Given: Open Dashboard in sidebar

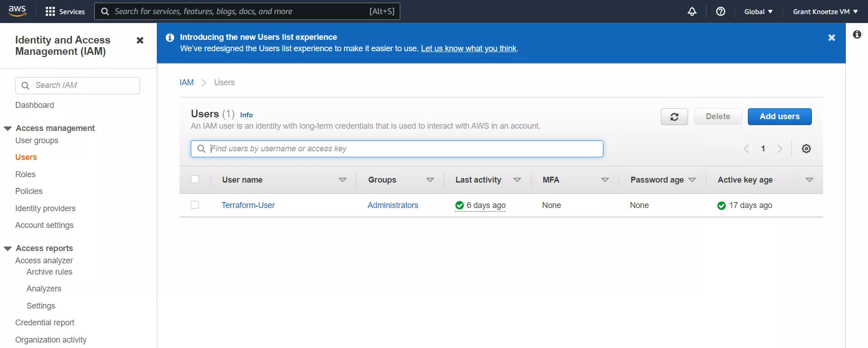Looking at the screenshot, I should click(34, 105).
